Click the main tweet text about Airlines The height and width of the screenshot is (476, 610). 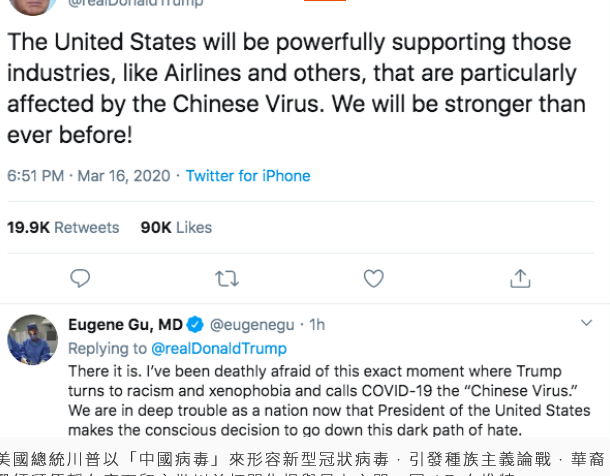pos(290,90)
